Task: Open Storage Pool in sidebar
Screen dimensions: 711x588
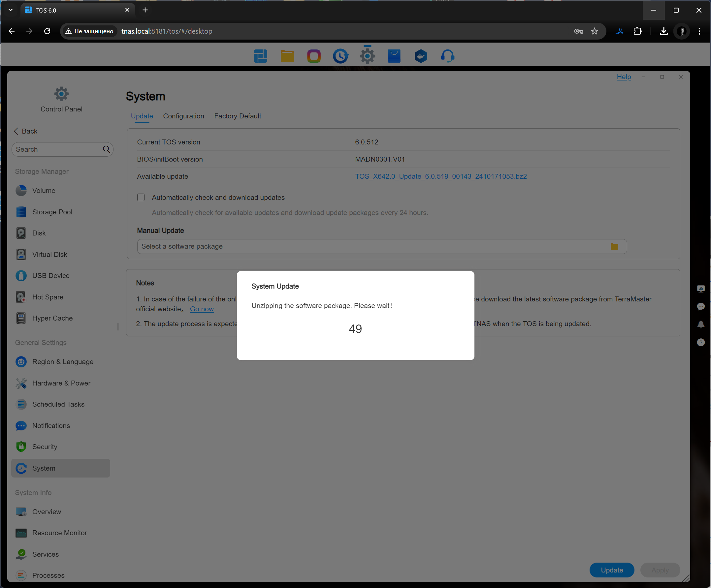Action: [52, 212]
